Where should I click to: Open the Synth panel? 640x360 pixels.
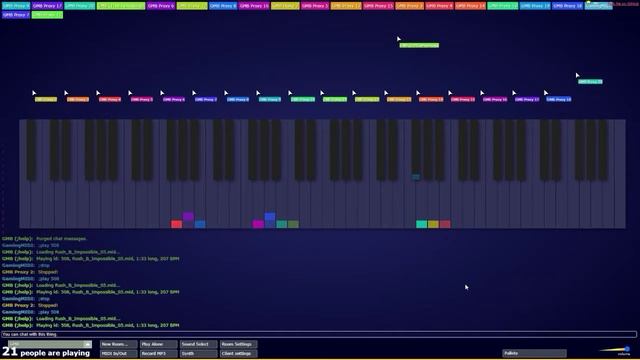coord(198,353)
